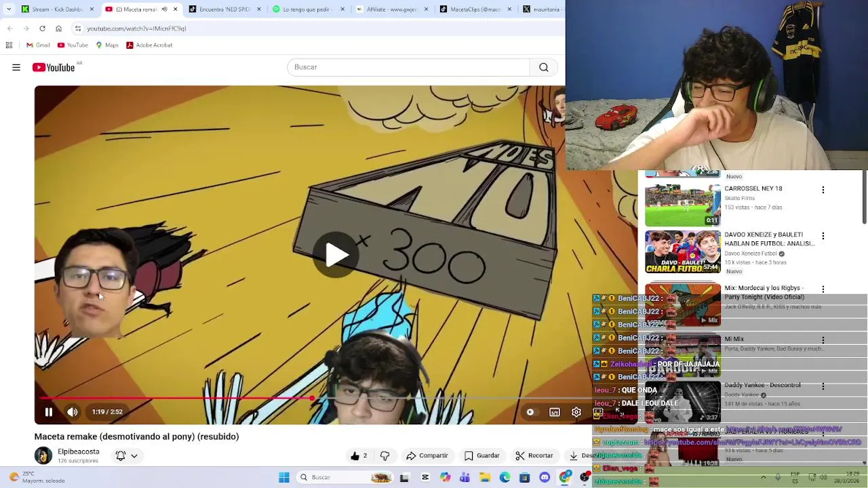Open DAVOO XENEIZE y BAULETI thumbnail

point(683,251)
